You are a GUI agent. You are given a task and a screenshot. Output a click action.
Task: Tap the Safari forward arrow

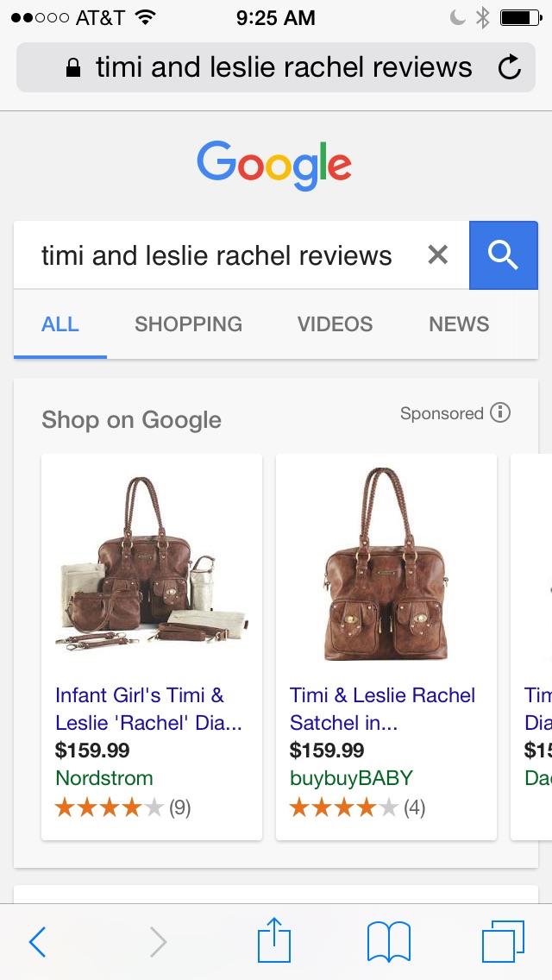click(158, 942)
